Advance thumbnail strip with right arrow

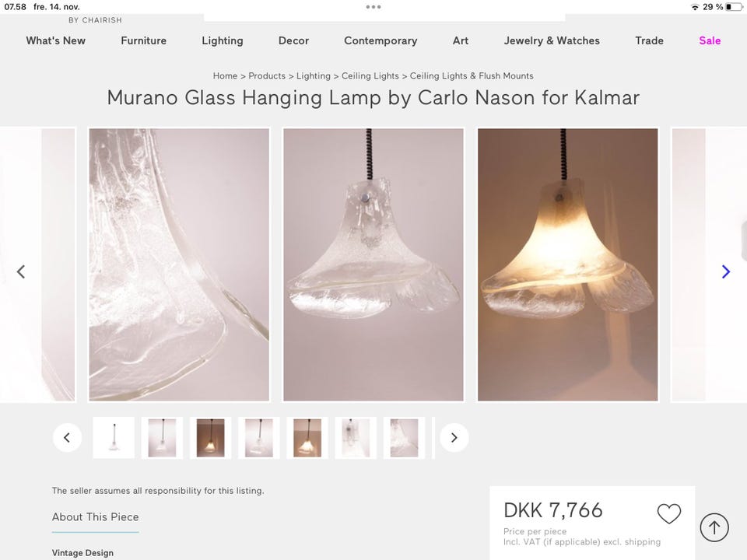(454, 438)
